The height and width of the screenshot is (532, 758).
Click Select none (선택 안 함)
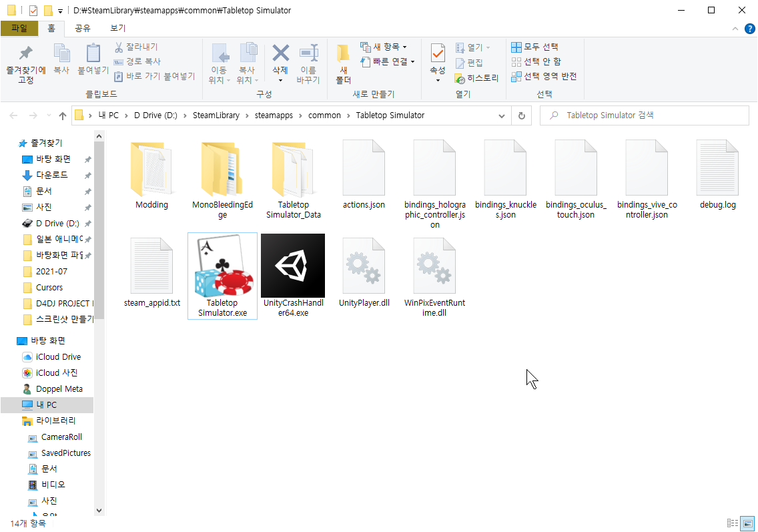(536, 61)
